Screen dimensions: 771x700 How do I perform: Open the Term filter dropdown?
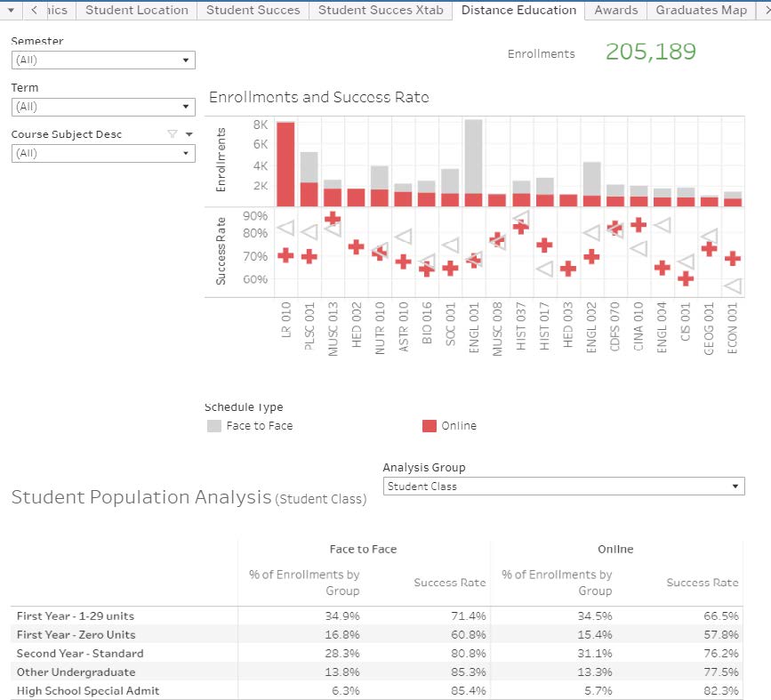103,107
